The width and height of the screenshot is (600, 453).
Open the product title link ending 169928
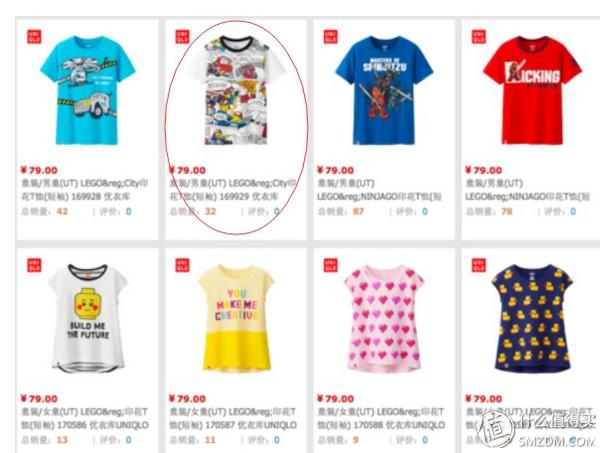(85, 190)
